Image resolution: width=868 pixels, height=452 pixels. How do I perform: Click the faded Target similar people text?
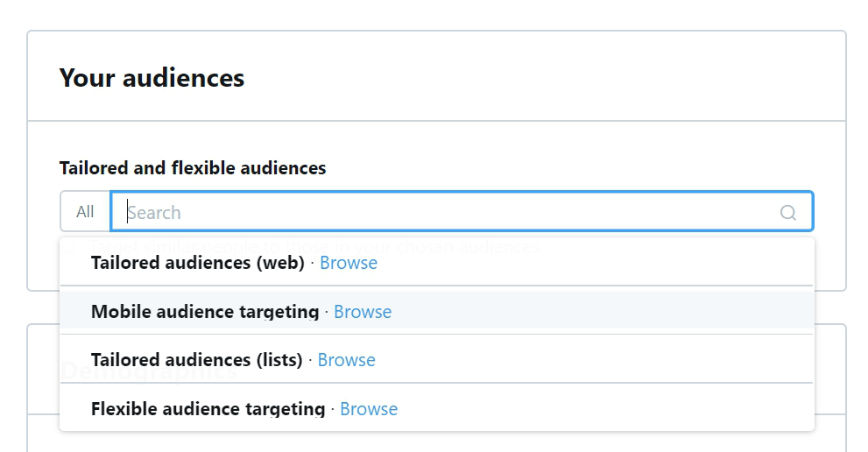317,246
